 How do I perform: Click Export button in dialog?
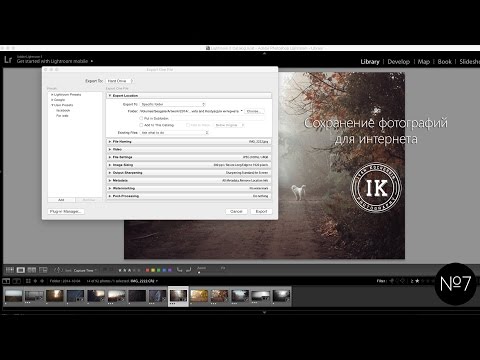[x=261, y=211]
